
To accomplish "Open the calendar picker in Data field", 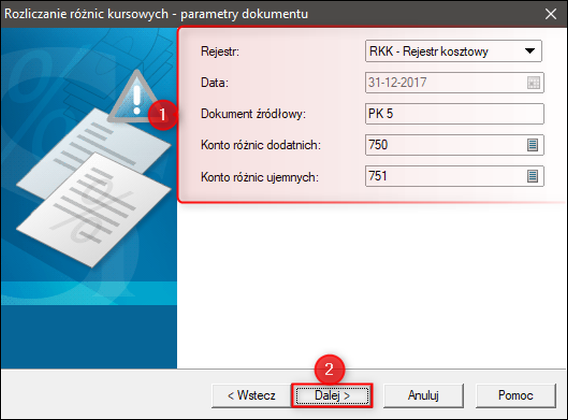I will pyautogui.click(x=533, y=83).
